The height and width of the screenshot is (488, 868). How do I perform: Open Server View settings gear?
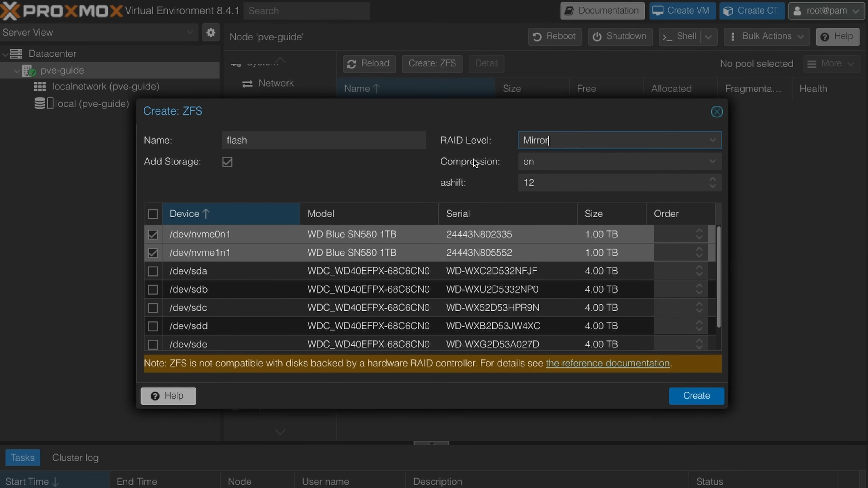coord(210,32)
